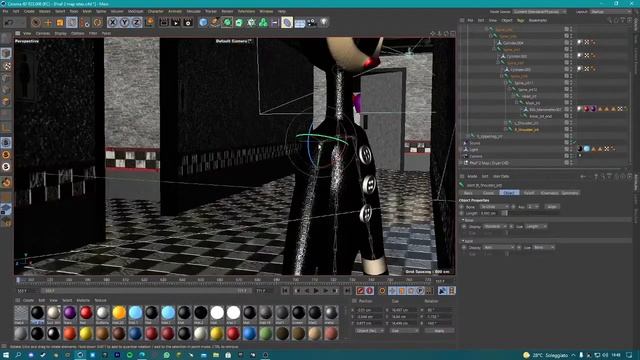Select the orange-yellow material sphere in first row
This screenshot has height=360, width=640.
pyautogui.click(x=119, y=313)
